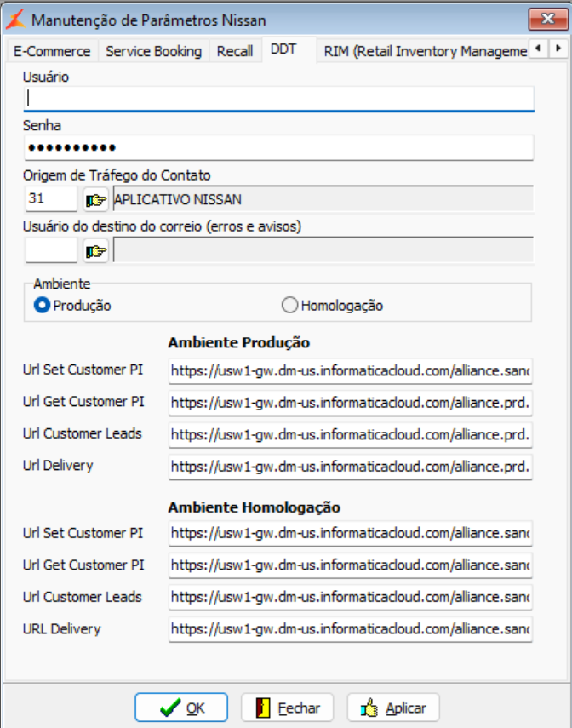Image resolution: width=572 pixels, height=728 pixels.
Task: Switch to the E-Commerce tab
Action: [52, 51]
